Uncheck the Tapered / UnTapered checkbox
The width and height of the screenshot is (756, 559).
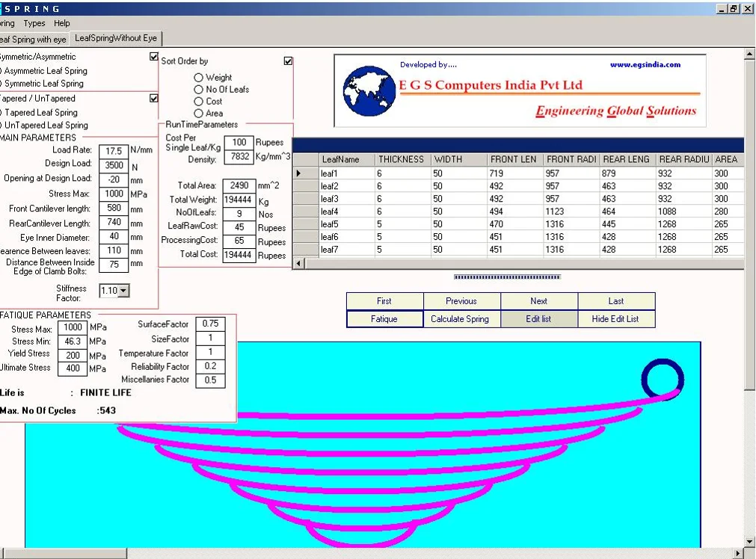(x=154, y=98)
